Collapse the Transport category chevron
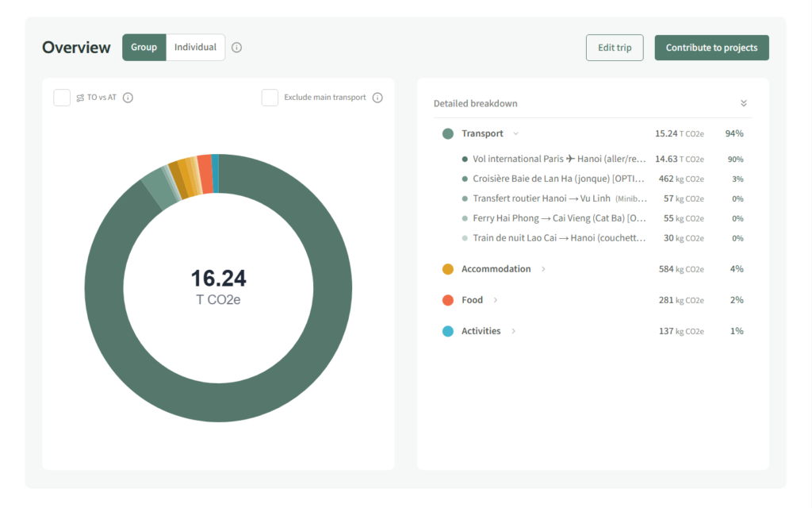 [515, 133]
